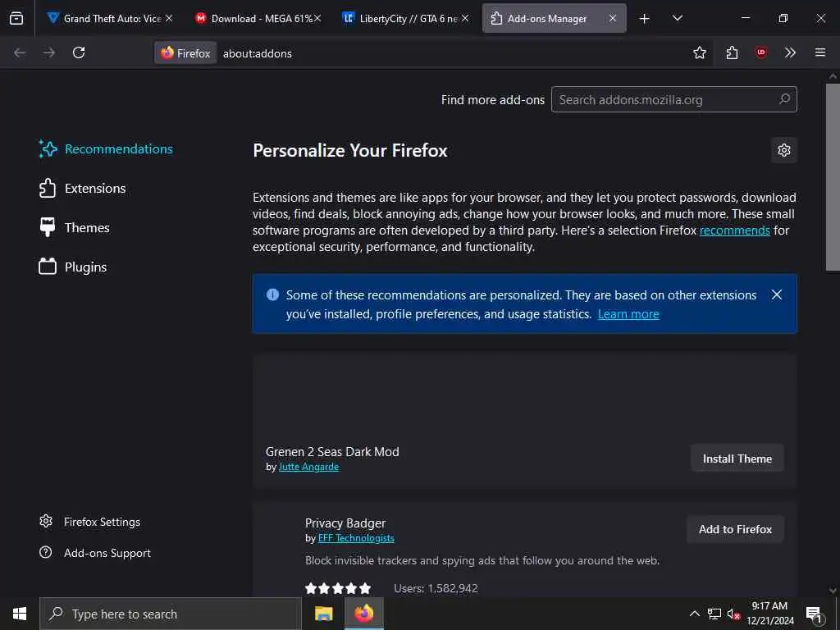Click the Firefox identity badge in address bar

pyautogui.click(x=185, y=53)
